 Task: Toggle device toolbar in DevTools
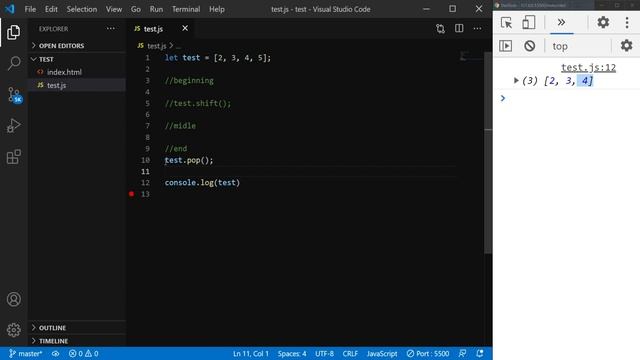(529, 22)
